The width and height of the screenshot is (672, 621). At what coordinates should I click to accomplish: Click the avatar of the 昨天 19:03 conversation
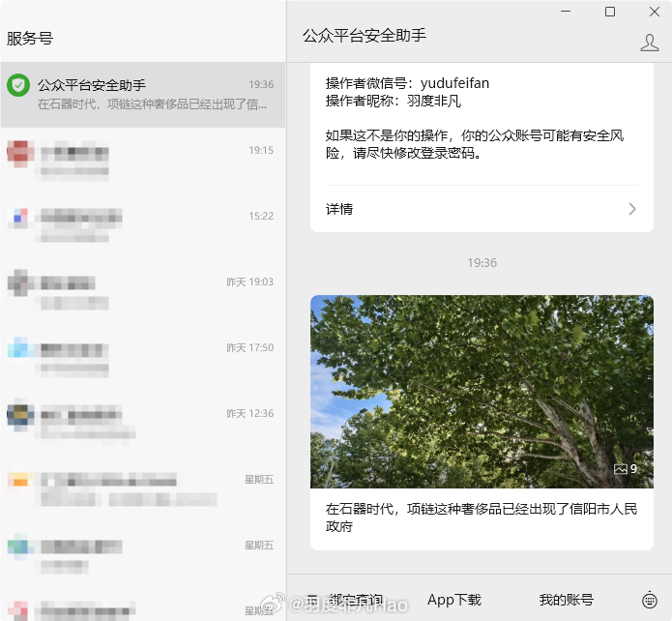tap(20, 283)
